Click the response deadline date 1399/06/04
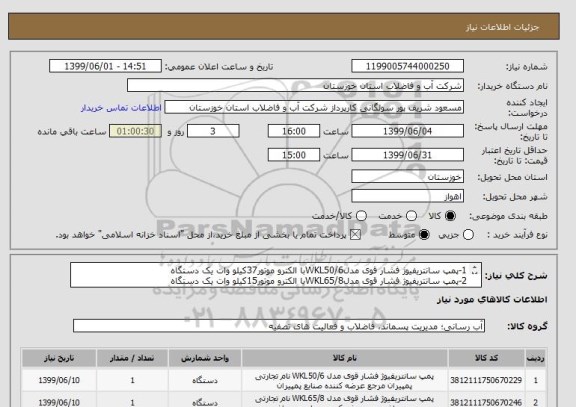The width and height of the screenshot is (576, 407). [407, 131]
